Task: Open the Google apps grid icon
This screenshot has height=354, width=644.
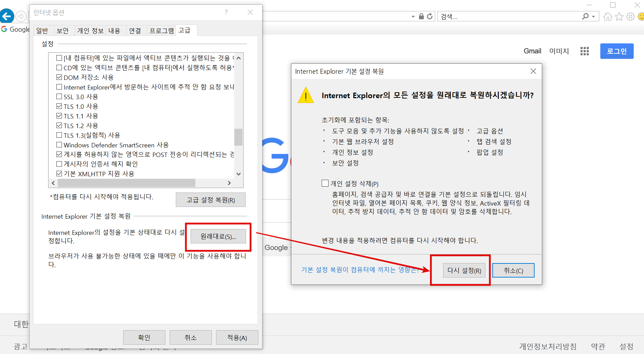Action: point(584,51)
